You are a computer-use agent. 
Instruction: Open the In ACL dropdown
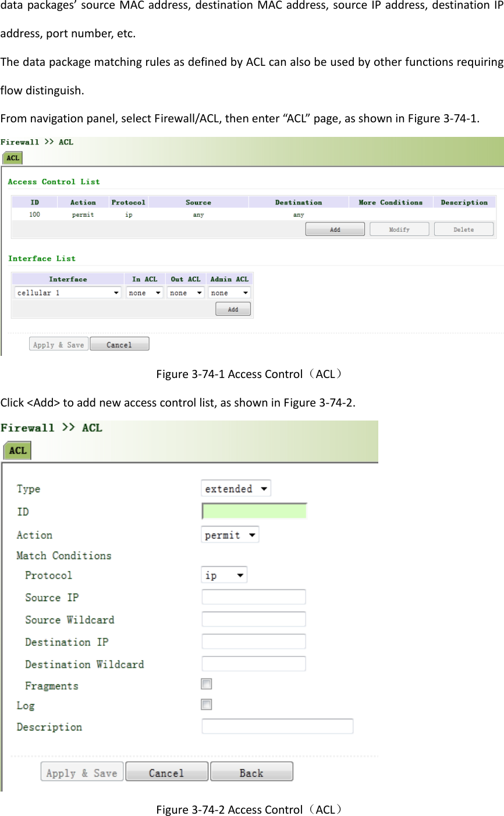[144, 292]
